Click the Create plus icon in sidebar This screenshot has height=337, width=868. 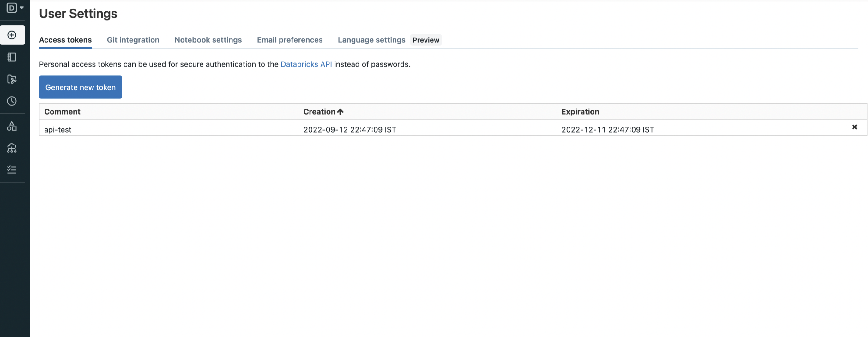pos(12,35)
